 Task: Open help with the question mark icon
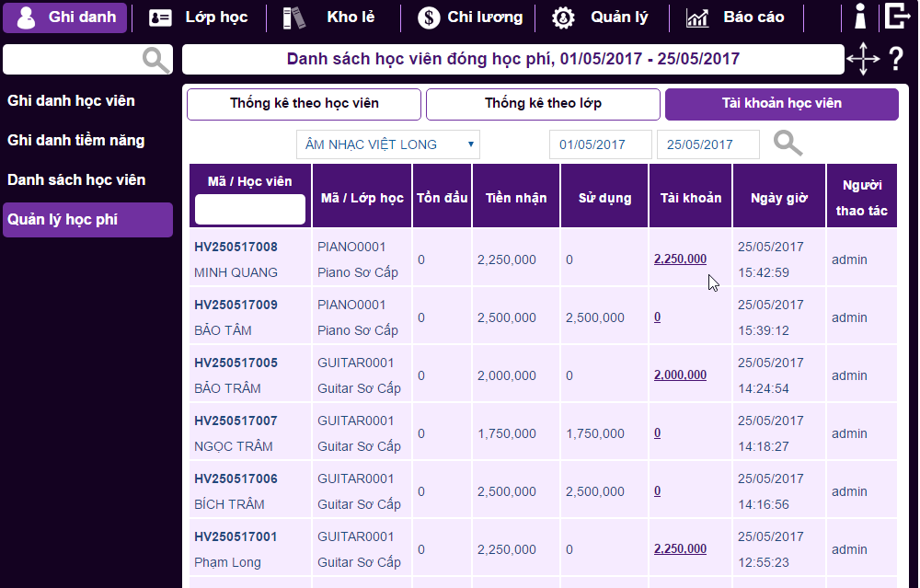896,60
